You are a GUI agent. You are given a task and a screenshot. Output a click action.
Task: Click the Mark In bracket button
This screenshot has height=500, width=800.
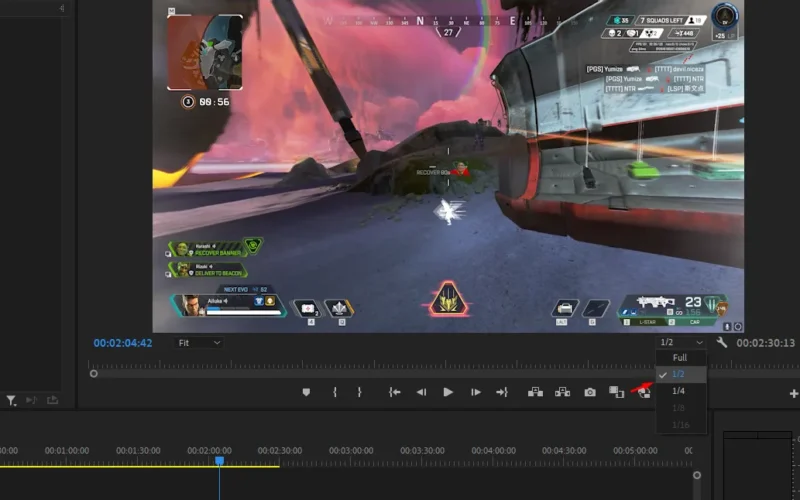(335, 392)
